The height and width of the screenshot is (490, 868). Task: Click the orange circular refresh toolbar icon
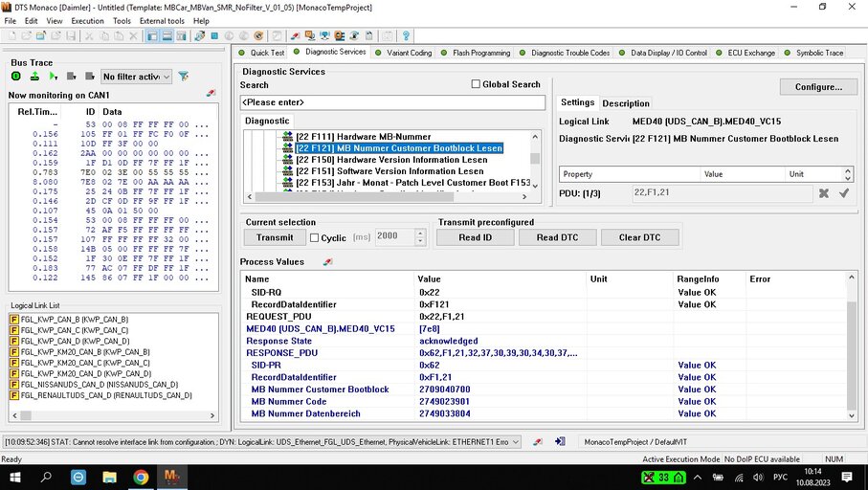click(258, 36)
